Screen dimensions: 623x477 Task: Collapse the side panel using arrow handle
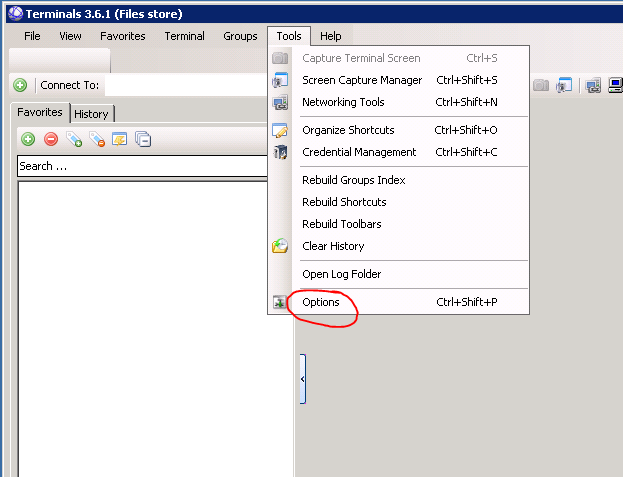pos(303,379)
